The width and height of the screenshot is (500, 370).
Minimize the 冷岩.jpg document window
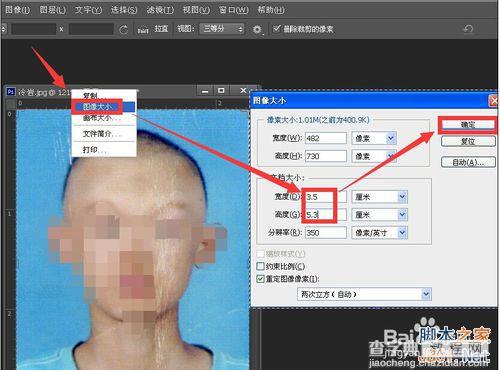[x=205, y=91]
